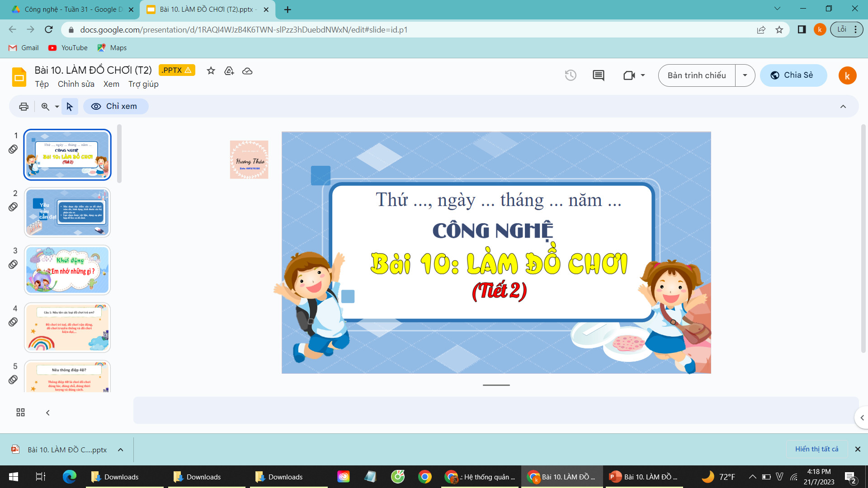The image size is (868, 488).
Task: Click the print icon in toolbar
Action: click(x=24, y=107)
